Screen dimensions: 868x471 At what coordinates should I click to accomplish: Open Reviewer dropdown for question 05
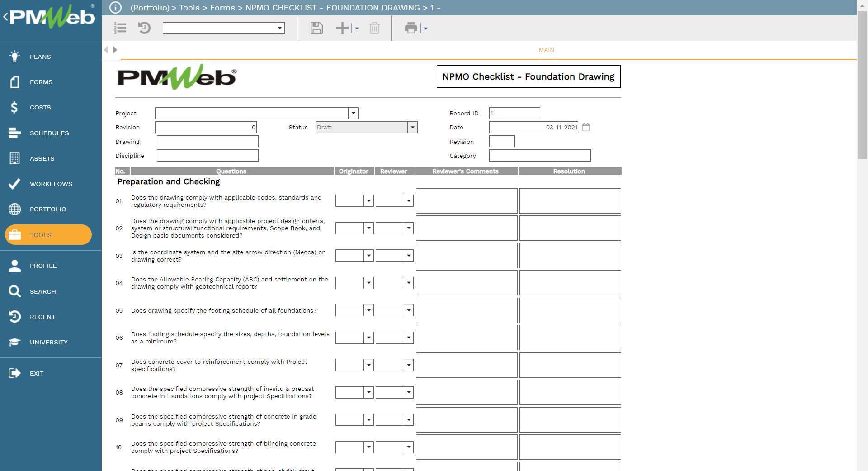[x=408, y=310]
